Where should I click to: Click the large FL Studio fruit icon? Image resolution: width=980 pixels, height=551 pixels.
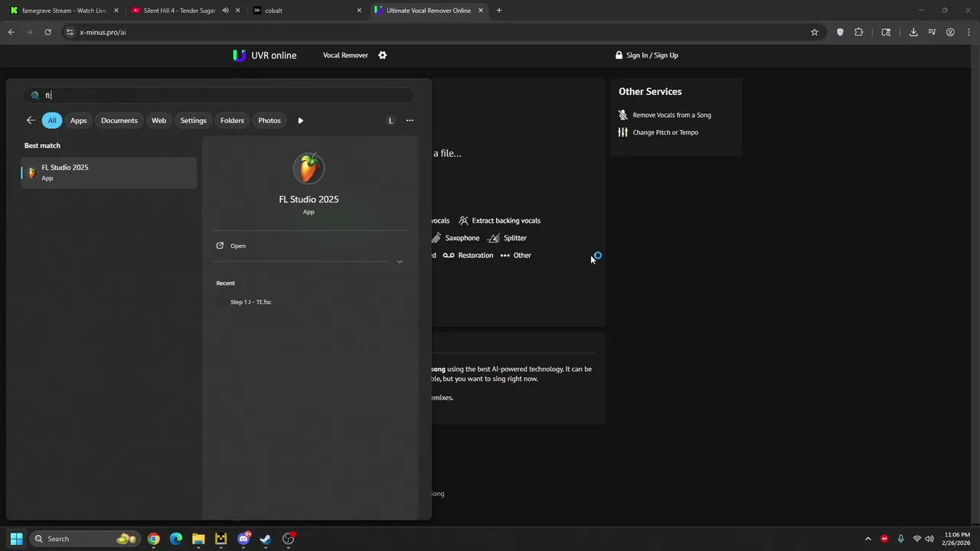309,168
